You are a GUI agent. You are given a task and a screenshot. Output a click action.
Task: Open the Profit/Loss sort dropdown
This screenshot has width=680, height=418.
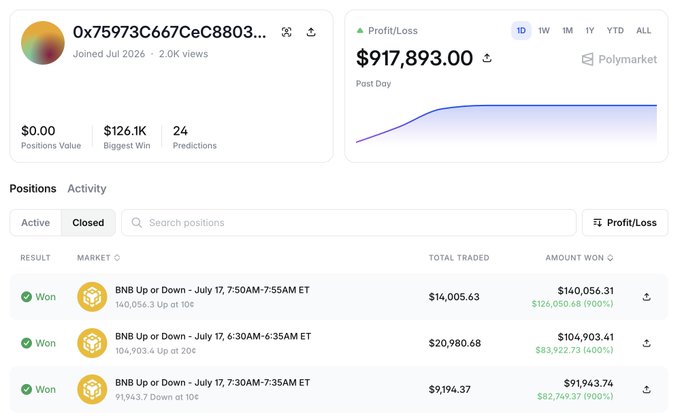click(x=625, y=223)
